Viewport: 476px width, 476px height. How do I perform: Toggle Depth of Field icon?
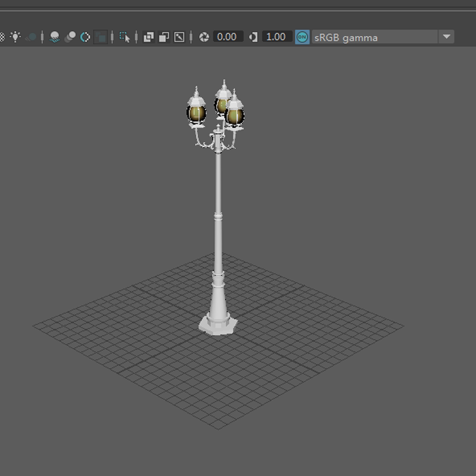[x=101, y=37]
